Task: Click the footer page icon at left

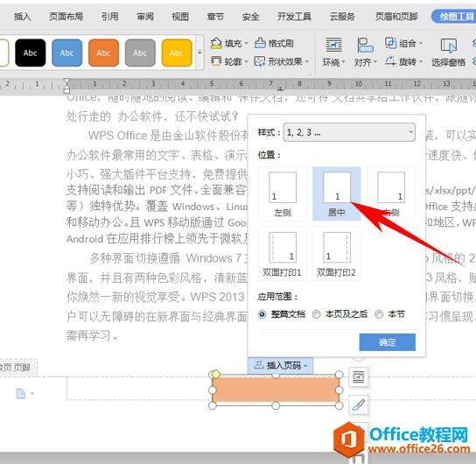Action: point(21,394)
